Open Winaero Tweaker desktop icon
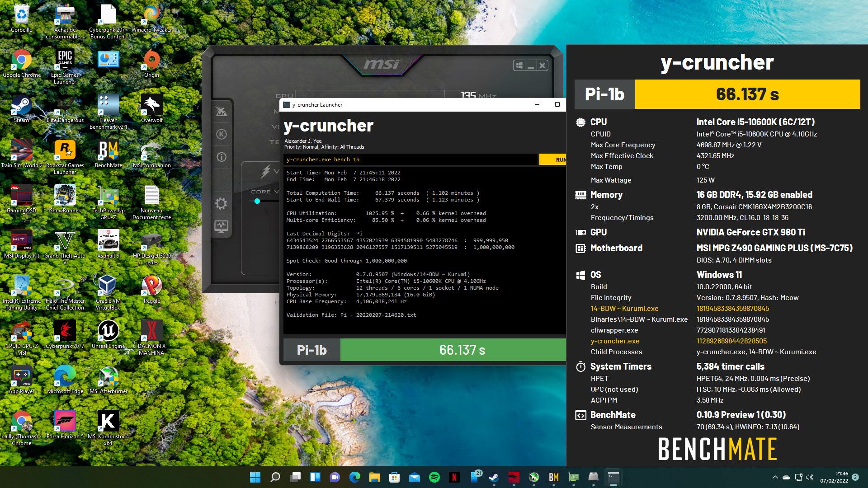The image size is (868, 488). coord(151,19)
